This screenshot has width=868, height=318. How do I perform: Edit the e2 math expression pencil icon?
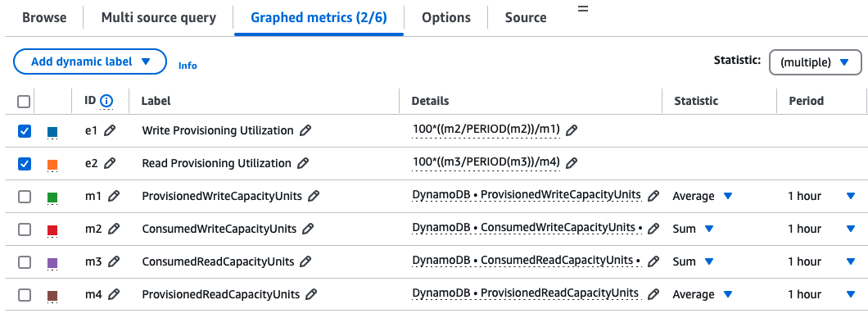[572, 163]
